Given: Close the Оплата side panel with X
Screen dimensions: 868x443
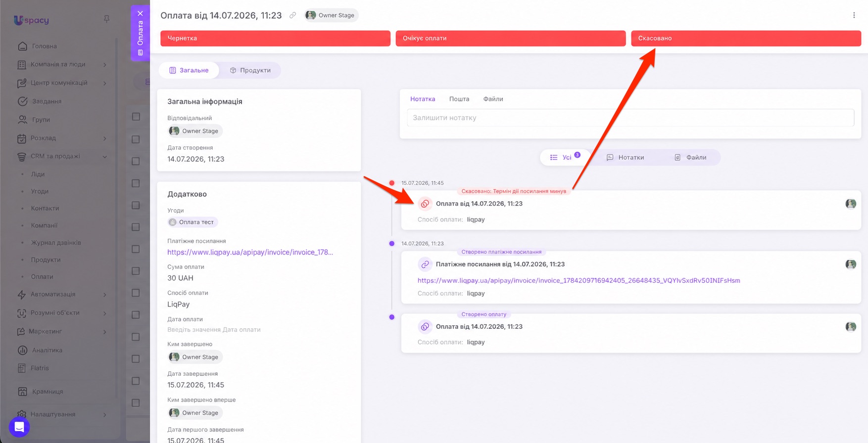Looking at the screenshot, I should pyautogui.click(x=140, y=13).
